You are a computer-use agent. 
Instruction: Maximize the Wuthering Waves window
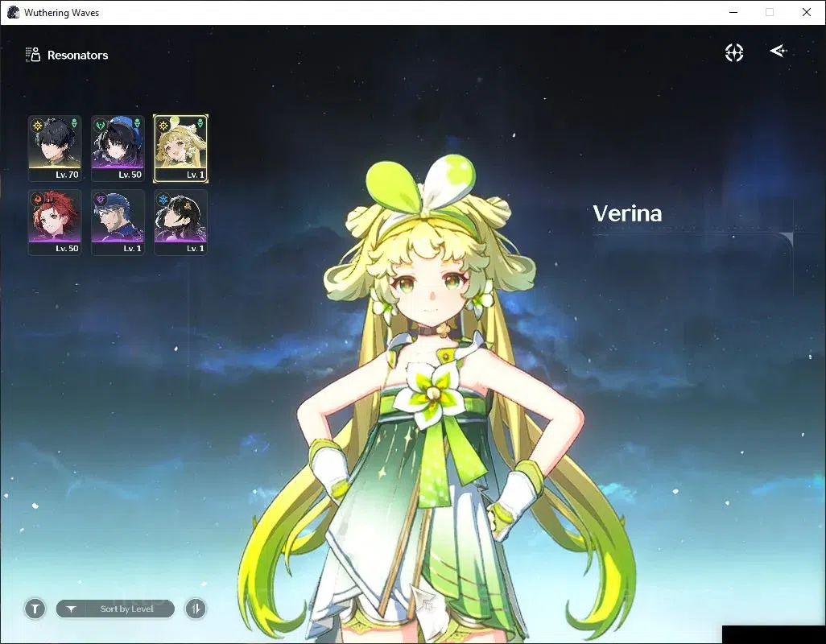click(770, 12)
